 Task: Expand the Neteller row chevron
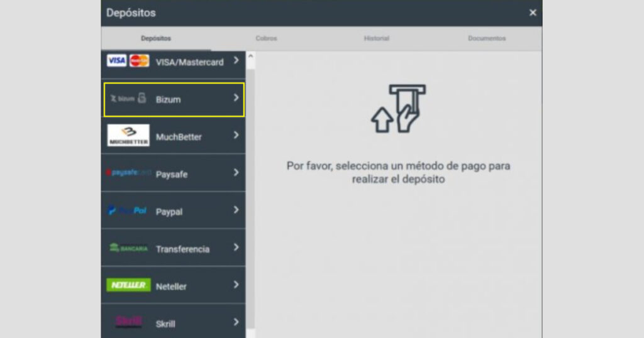tap(236, 284)
